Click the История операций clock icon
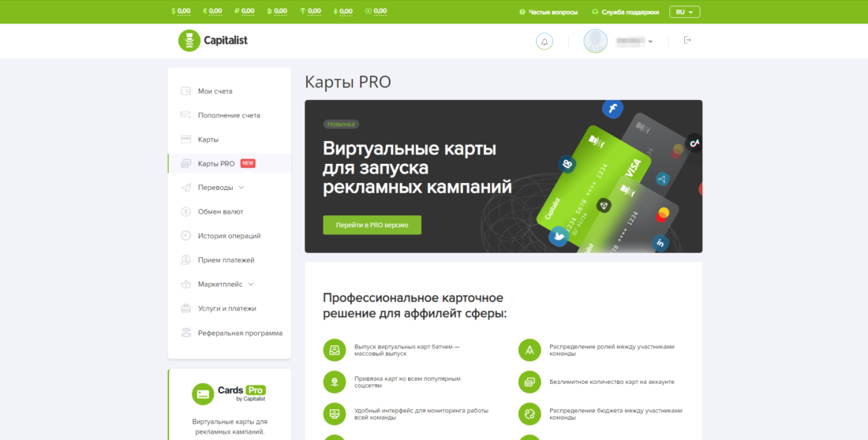This screenshot has width=868, height=440. click(x=186, y=236)
